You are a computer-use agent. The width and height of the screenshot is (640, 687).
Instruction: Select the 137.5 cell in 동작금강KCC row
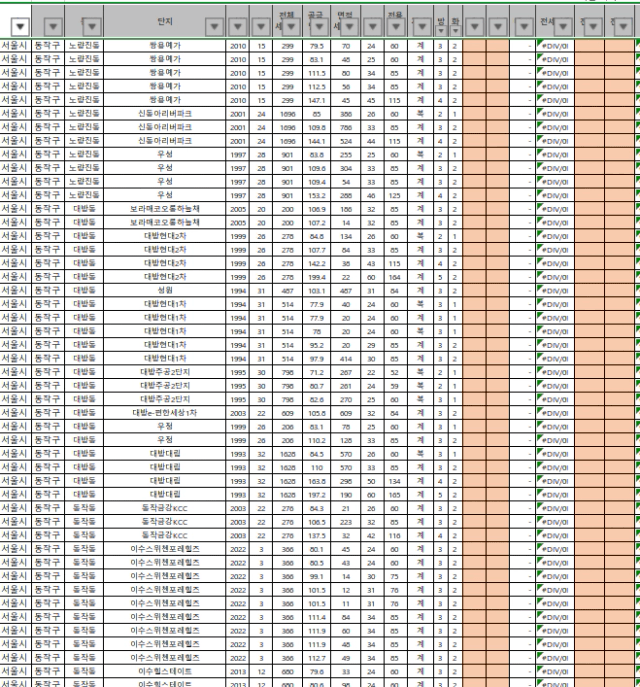pyautogui.click(x=316, y=535)
